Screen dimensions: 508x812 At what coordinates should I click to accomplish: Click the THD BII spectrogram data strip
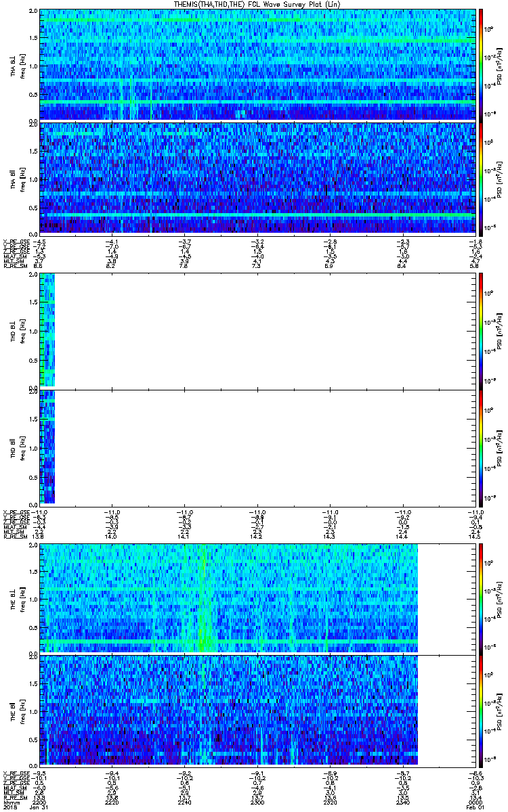47,447
